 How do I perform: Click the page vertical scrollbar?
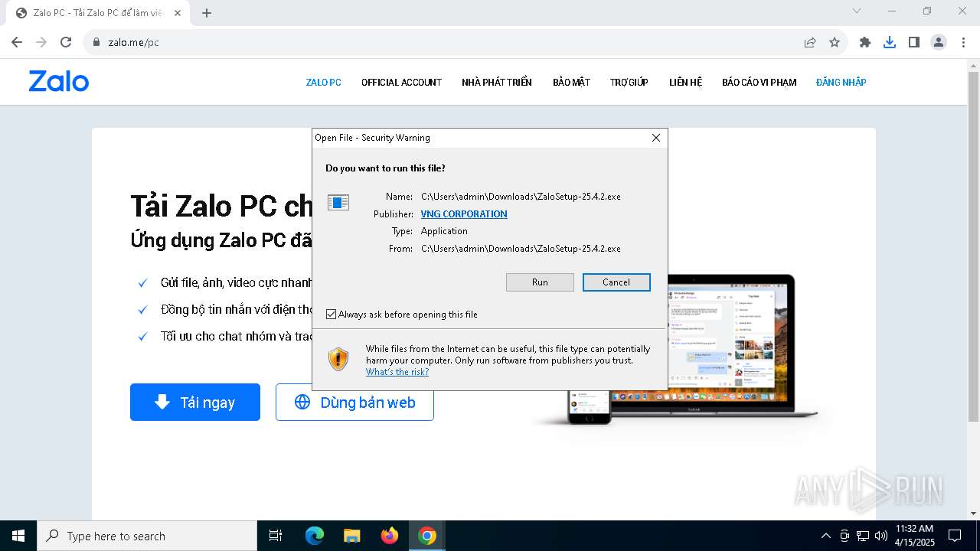[x=973, y=245]
